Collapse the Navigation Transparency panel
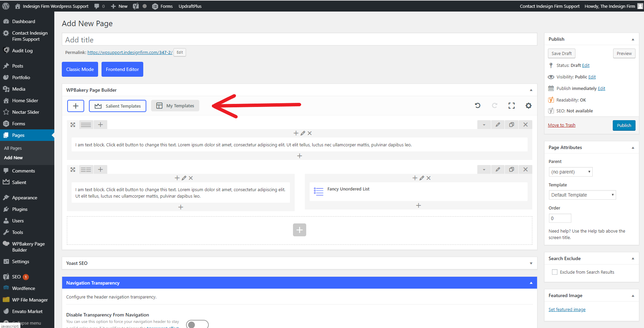 click(x=531, y=283)
